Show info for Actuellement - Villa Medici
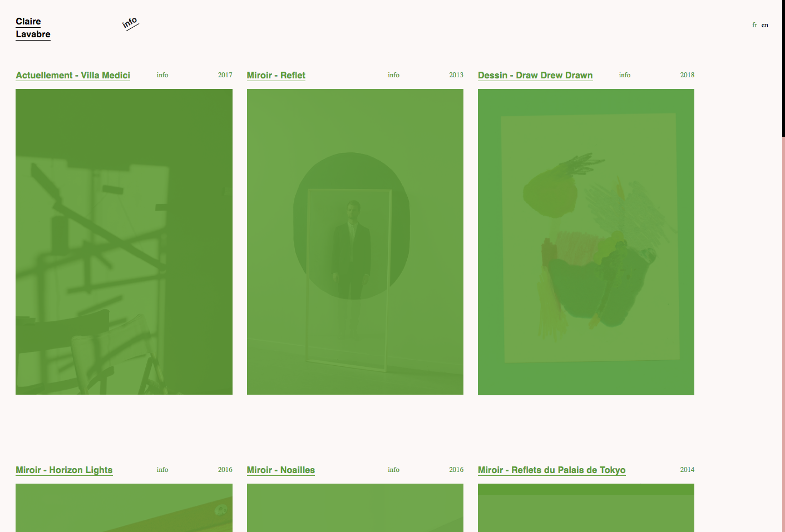785x532 pixels. tap(162, 75)
